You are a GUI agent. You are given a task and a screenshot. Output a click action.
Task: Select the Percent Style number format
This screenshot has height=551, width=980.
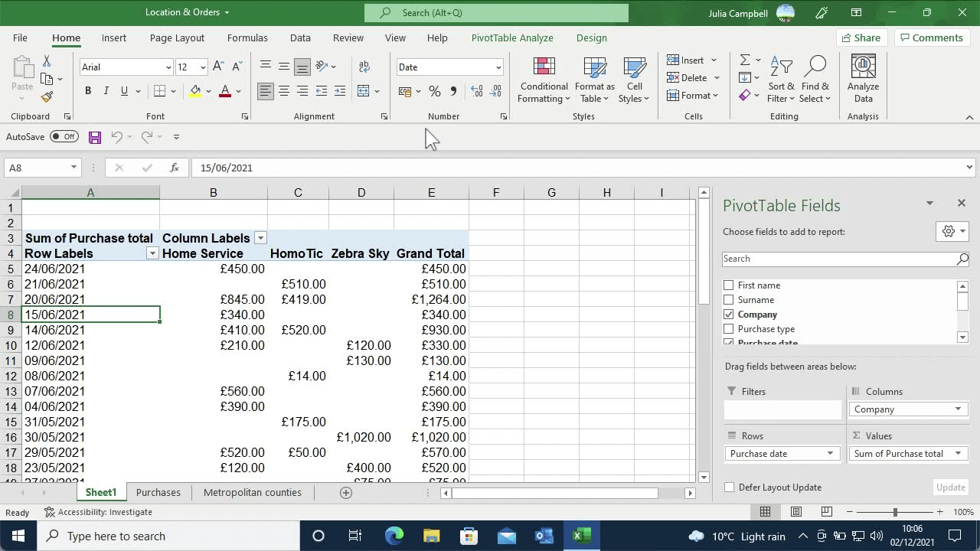coord(434,91)
